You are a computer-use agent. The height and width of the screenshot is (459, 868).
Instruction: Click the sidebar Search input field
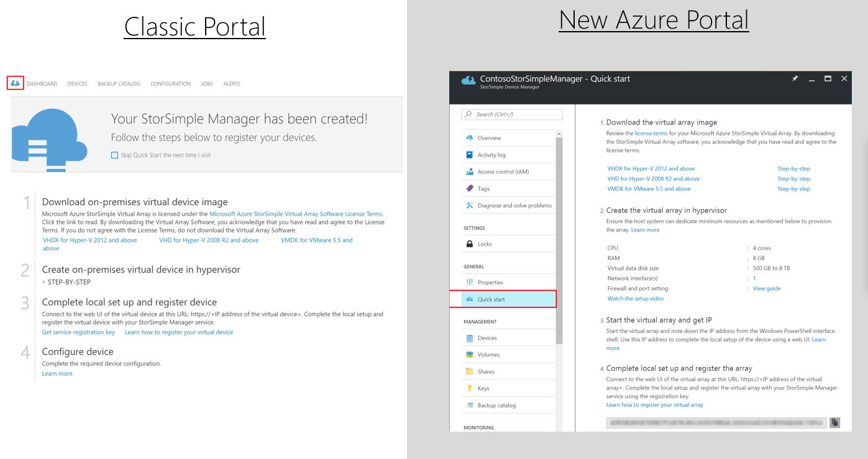pos(513,114)
